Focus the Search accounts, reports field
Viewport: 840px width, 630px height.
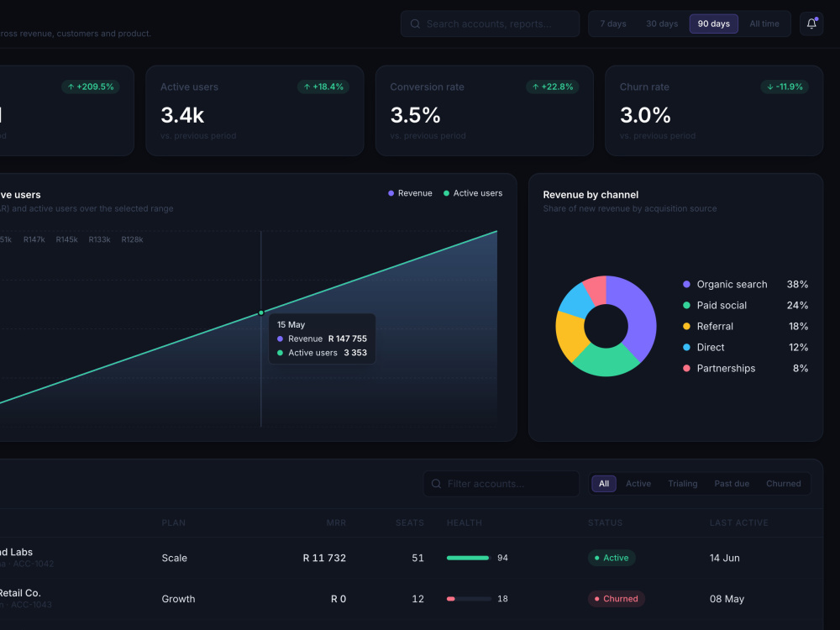coord(491,24)
